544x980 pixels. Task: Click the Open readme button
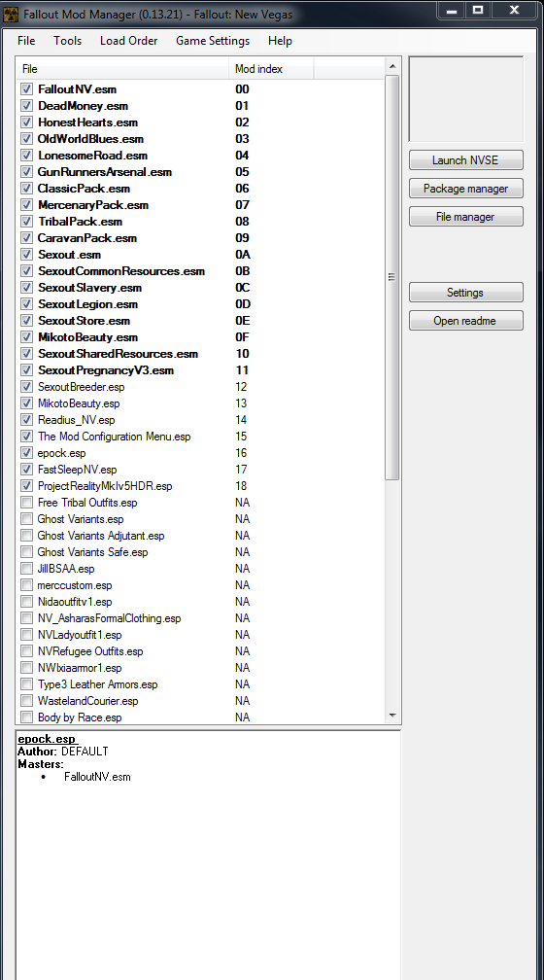point(466,321)
